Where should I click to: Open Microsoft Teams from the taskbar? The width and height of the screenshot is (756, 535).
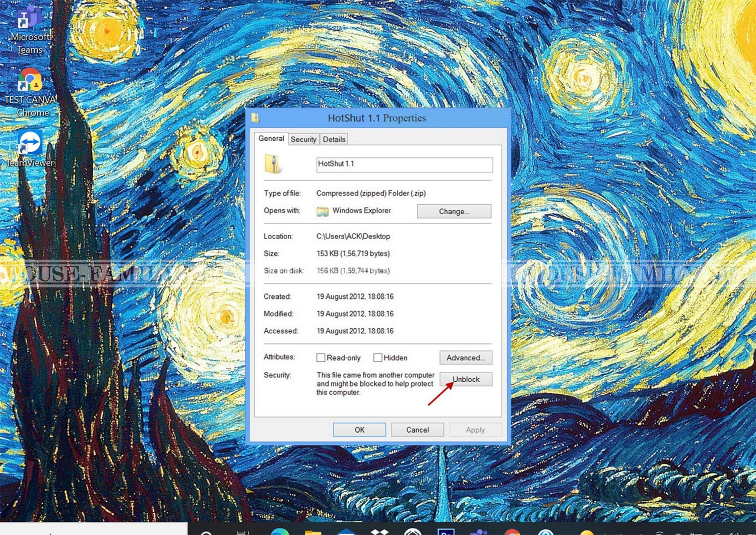[479, 531]
